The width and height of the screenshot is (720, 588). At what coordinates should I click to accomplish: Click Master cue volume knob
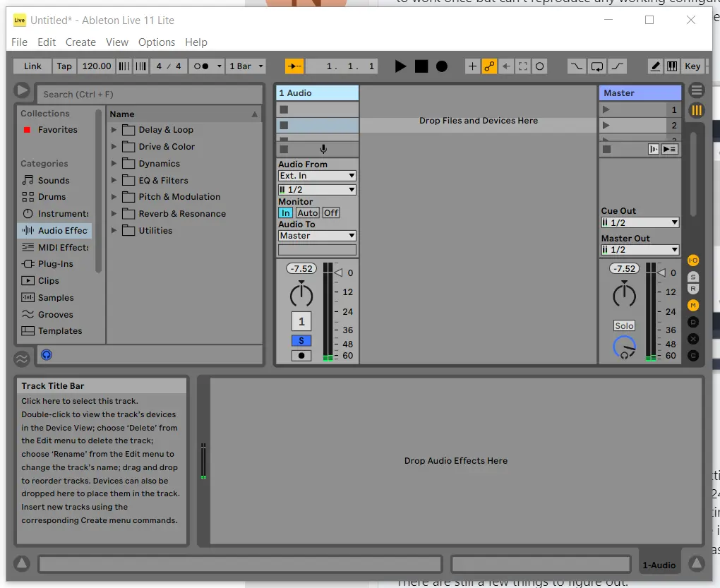point(625,347)
